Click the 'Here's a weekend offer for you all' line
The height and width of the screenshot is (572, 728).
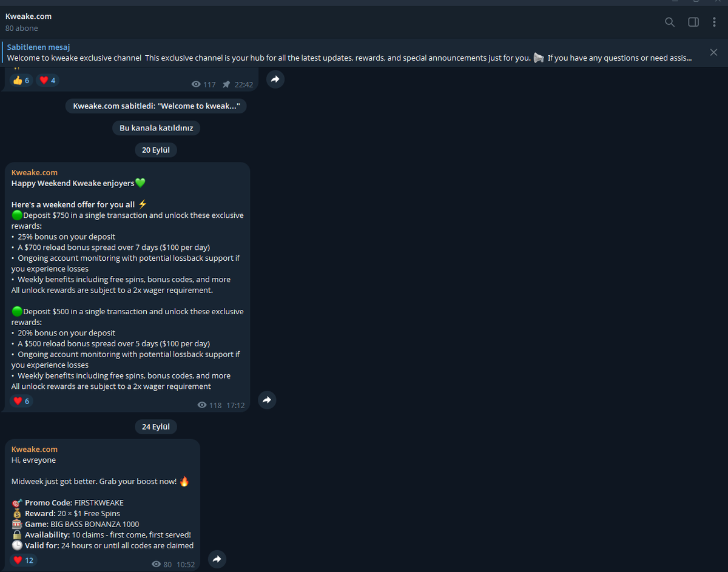click(x=79, y=204)
